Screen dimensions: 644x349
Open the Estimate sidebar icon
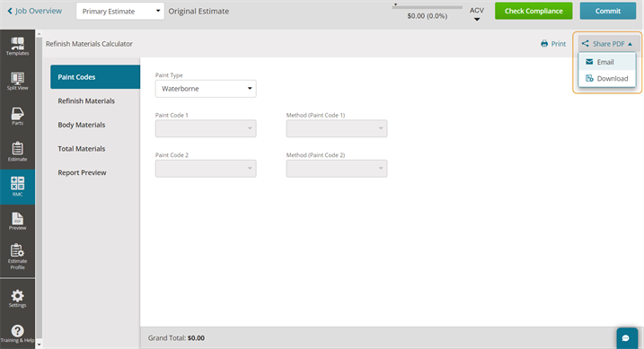coord(17,152)
